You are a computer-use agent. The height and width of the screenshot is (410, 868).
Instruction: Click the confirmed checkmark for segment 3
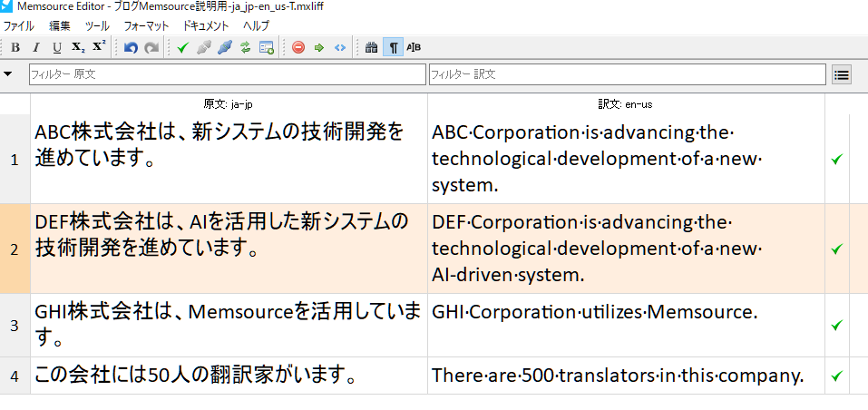[x=837, y=326]
